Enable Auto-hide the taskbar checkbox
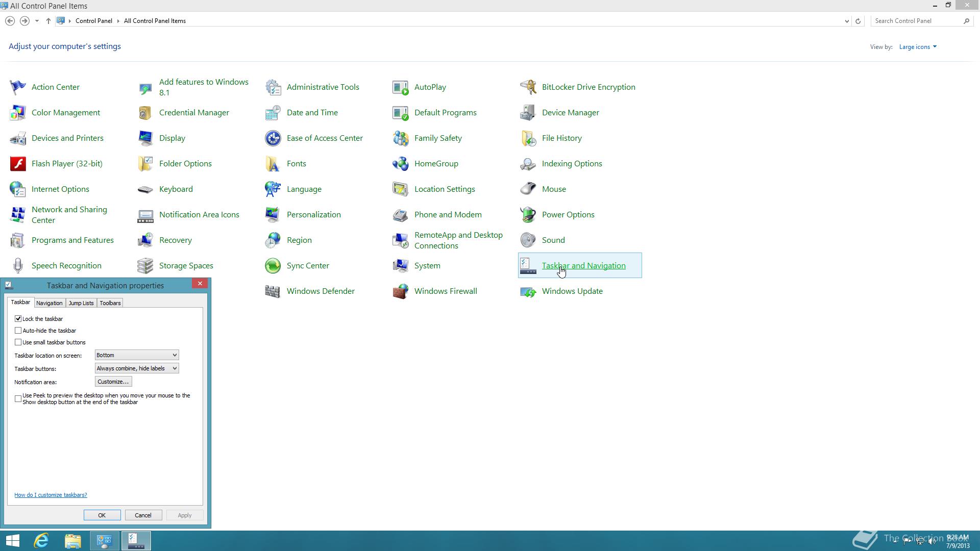Viewport: 980px width, 551px height. (18, 330)
